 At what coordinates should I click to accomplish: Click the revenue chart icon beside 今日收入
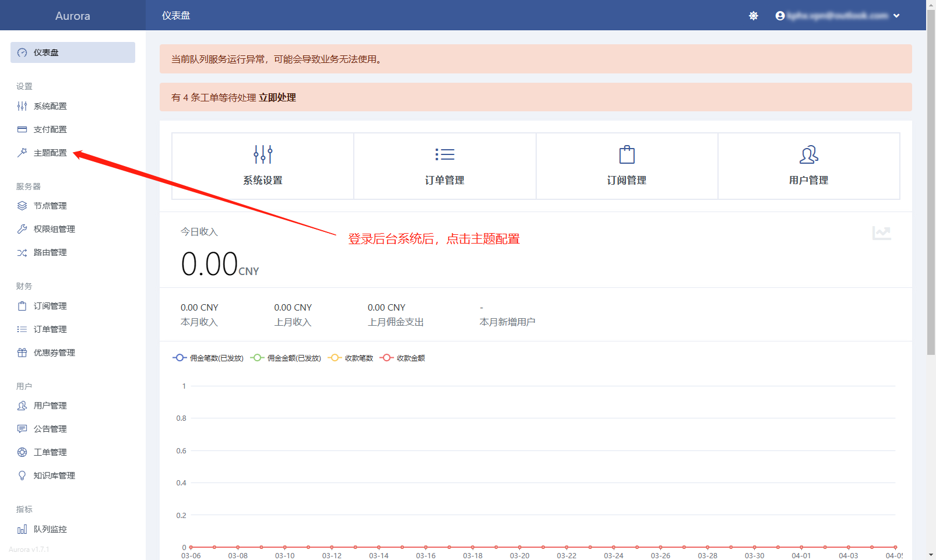(881, 233)
